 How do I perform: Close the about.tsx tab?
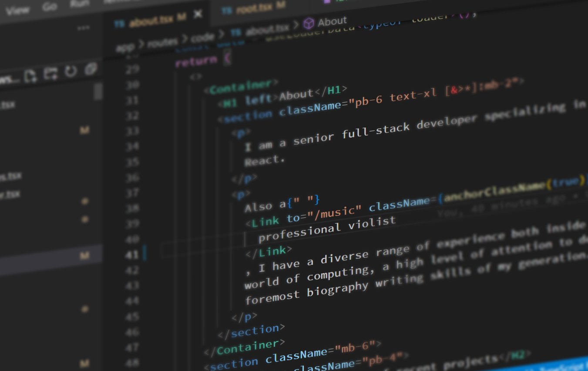pos(198,14)
